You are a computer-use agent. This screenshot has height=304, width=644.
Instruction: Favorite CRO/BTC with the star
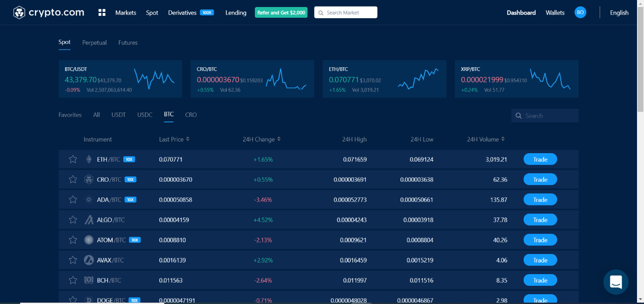tap(73, 179)
